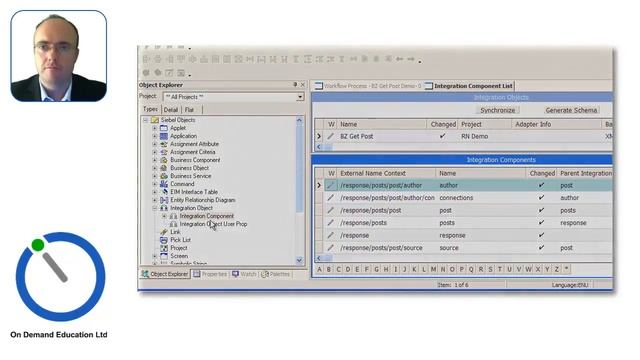
Task: Select the Assignment Attribute icon
Action: (x=164, y=144)
